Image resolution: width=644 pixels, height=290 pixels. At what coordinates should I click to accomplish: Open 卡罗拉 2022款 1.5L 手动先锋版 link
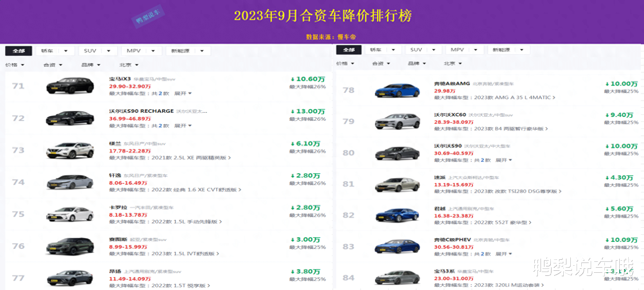[x=186, y=222]
